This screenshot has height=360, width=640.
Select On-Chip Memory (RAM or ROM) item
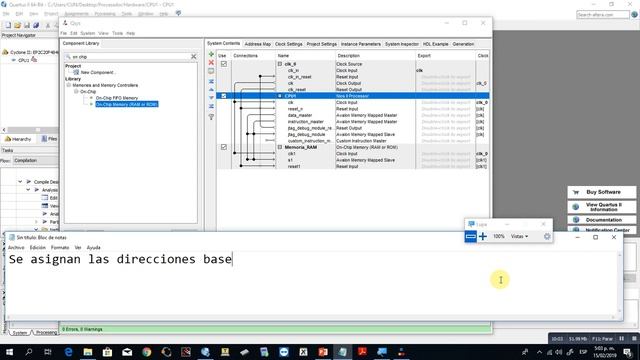click(127, 104)
